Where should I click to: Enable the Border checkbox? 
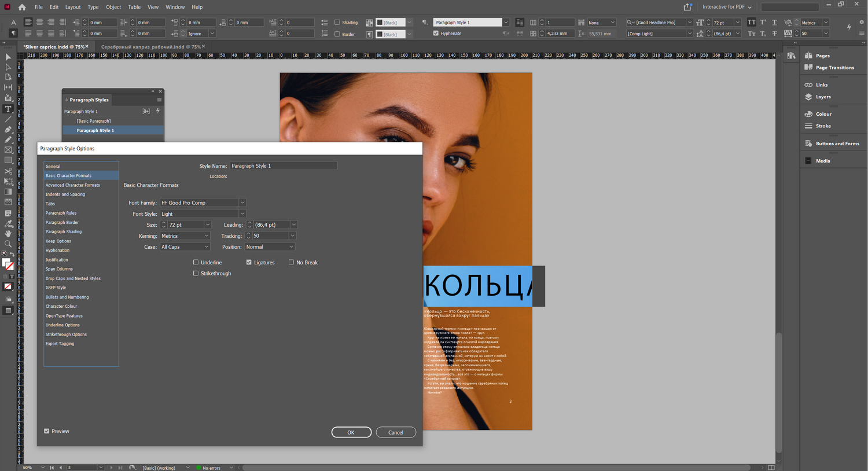click(337, 34)
